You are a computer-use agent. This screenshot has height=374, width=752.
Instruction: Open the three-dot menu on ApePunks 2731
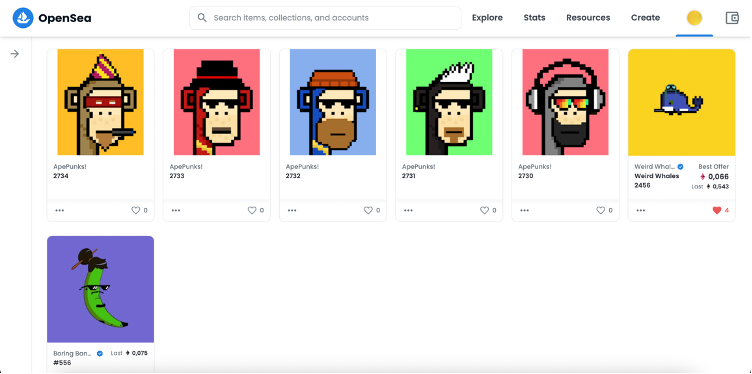[408, 210]
